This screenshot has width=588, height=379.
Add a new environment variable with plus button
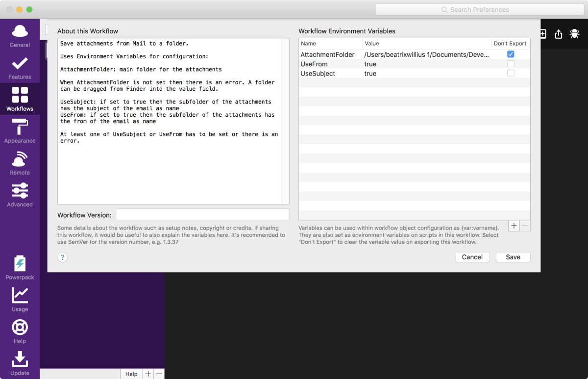(x=514, y=226)
